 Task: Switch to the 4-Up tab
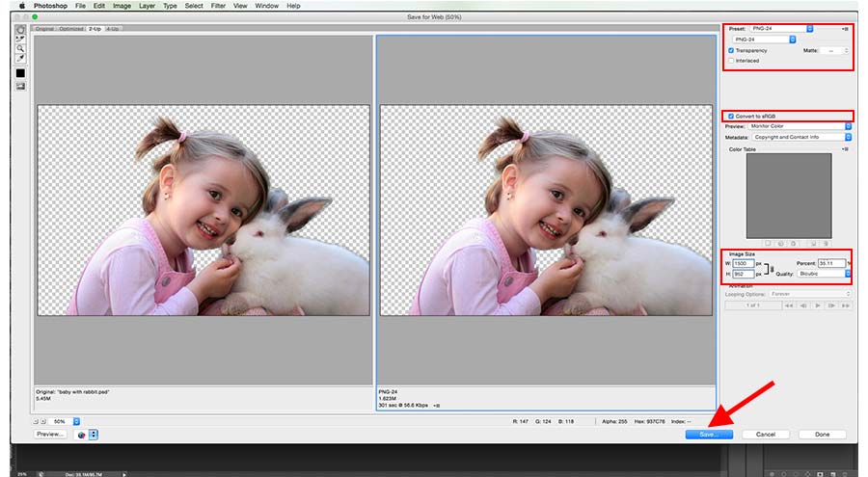[x=113, y=29]
